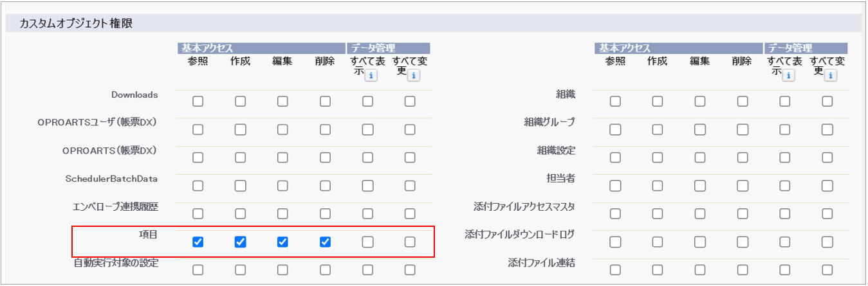Enable 削除 for 組織グループ
This screenshot has width=868, height=286.
click(x=743, y=129)
